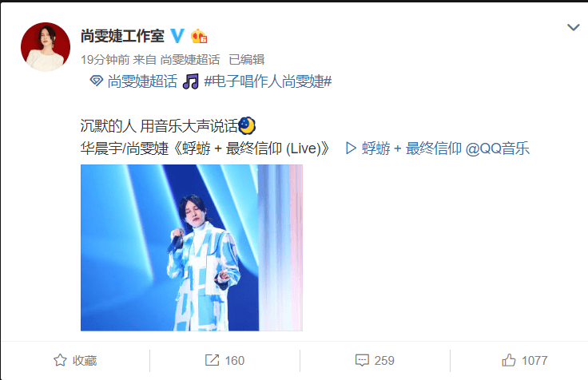Click the 尚雯婕工作室 profile avatar
Screen dimensions: 588x380
(x=46, y=47)
